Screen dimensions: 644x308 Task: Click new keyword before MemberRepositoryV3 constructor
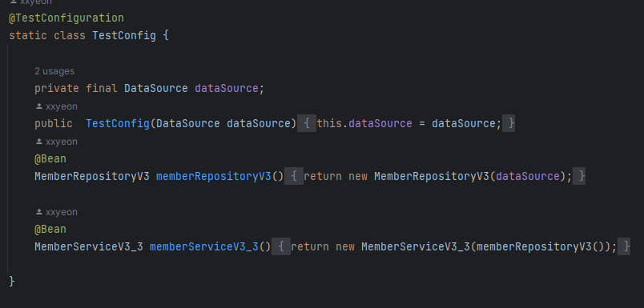tap(358, 177)
